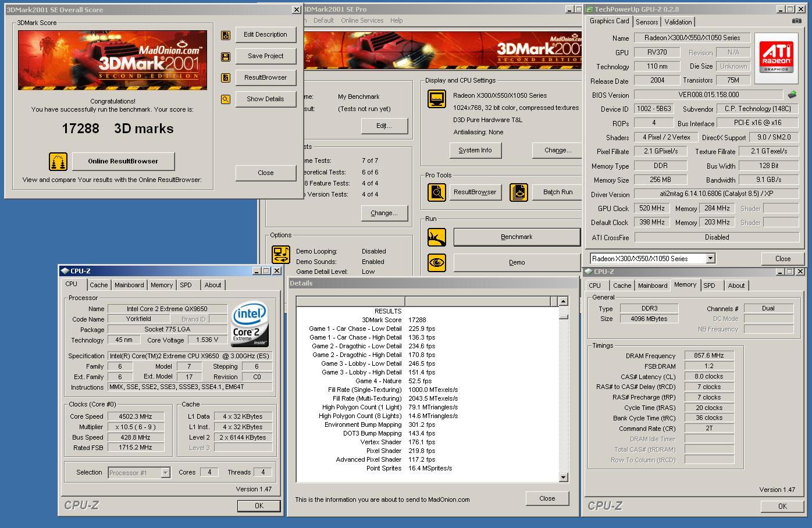The width and height of the screenshot is (812, 528).
Task: Click the GPU-Z screenshot camera icon
Action: (x=796, y=21)
